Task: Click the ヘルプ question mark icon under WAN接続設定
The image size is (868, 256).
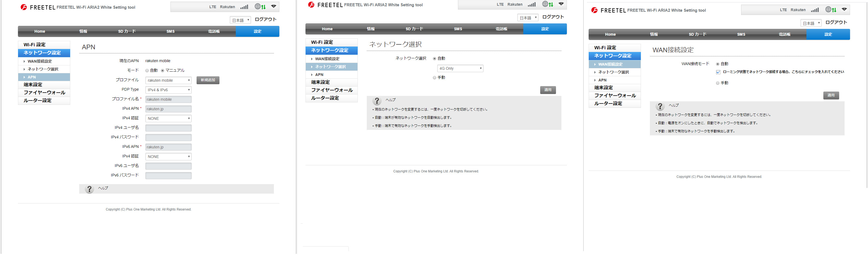Action: pyautogui.click(x=660, y=106)
